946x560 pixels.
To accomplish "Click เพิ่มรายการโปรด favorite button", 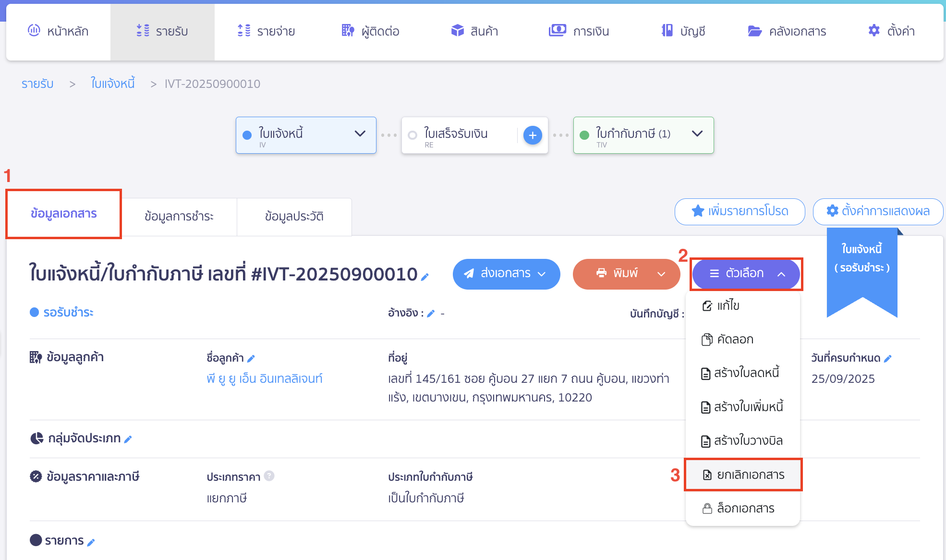I will coord(740,211).
